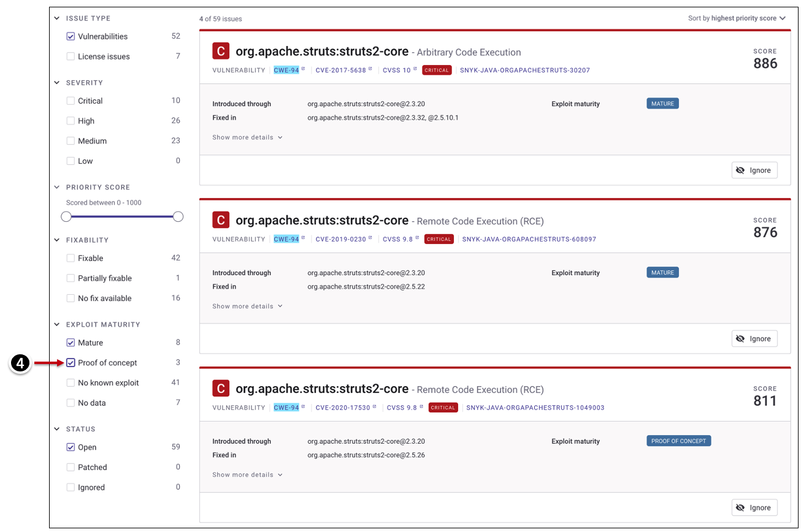
Task: Open SNYK-JAVA-ORGAPACHESTRUTS-30207 link
Action: (x=525, y=70)
